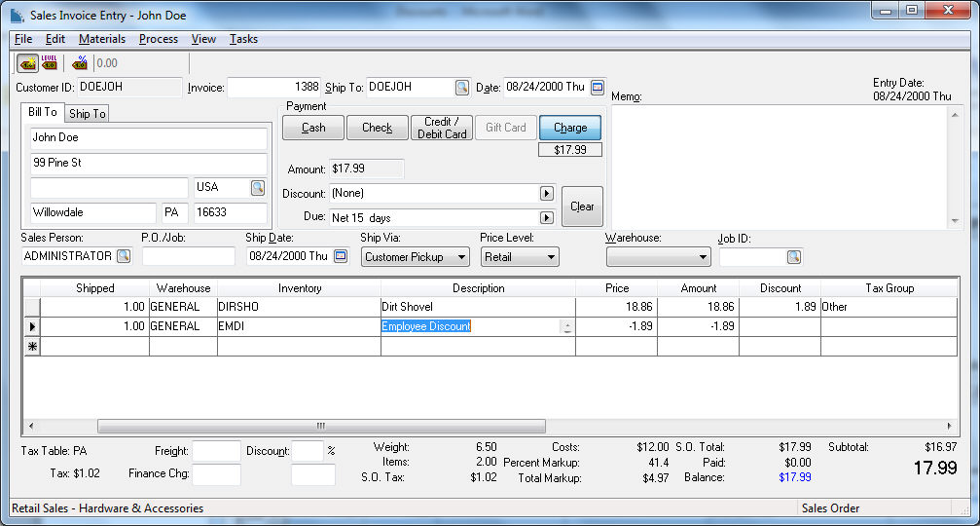Open the Job ID lookup magnifier
The image size is (980, 526).
click(794, 257)
